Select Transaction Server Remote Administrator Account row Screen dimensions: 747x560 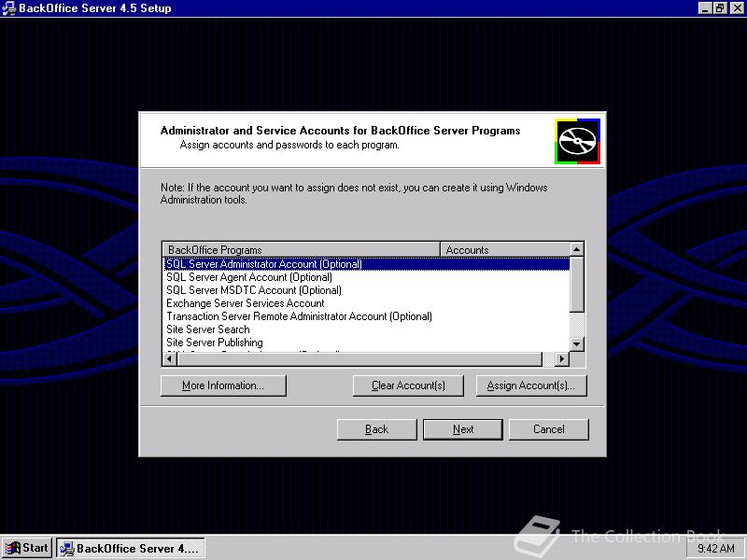366,316
